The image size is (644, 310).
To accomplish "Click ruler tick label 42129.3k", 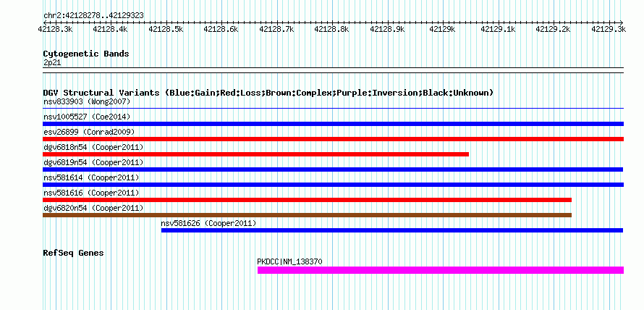I will pyautogui.click(x=609, y=29).
